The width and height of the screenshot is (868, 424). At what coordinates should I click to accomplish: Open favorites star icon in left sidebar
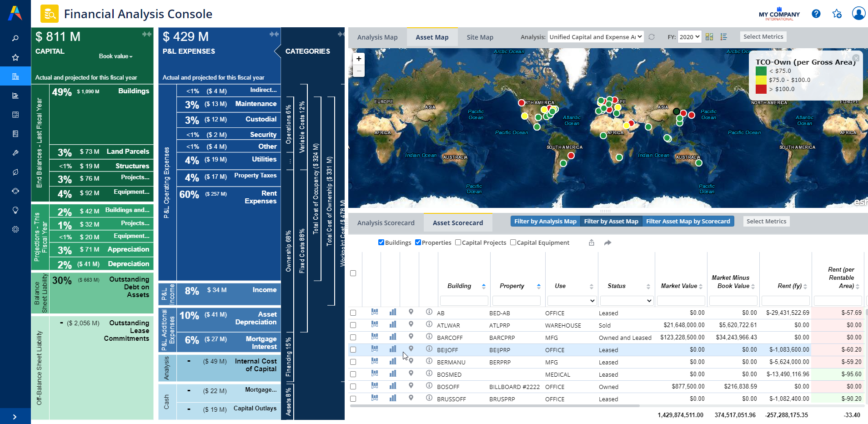[x=15, y=57]
